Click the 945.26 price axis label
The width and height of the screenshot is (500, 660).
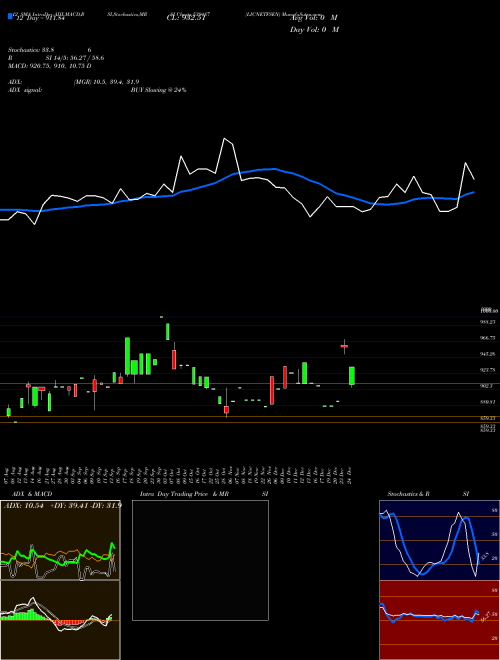[x=488, y=354]
